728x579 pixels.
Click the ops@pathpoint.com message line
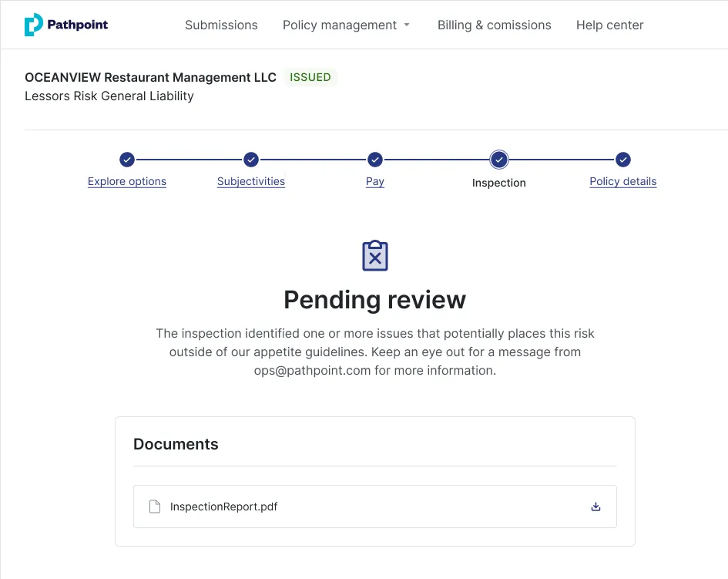(x=374, y=370)
